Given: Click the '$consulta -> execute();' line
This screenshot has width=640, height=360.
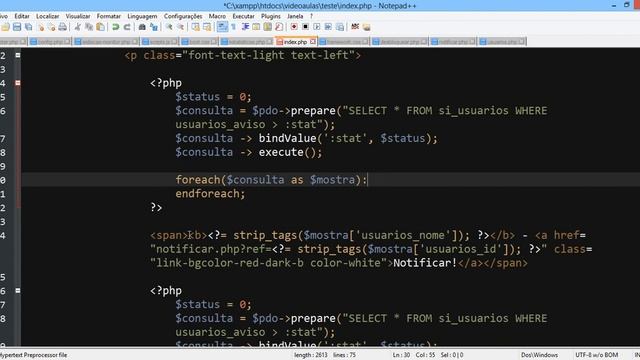Looking at the screenshot, I should 249,152.
